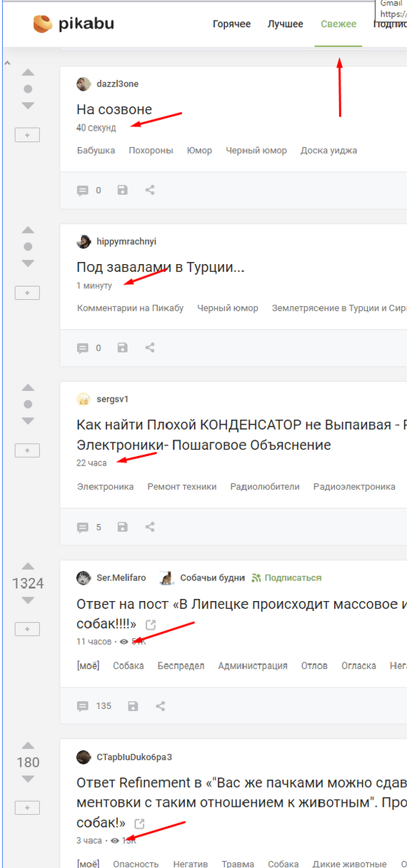
Task: Downvote the sergsv1 КОНДЕНСАТОР post
Action: click(x=28, y=421)
